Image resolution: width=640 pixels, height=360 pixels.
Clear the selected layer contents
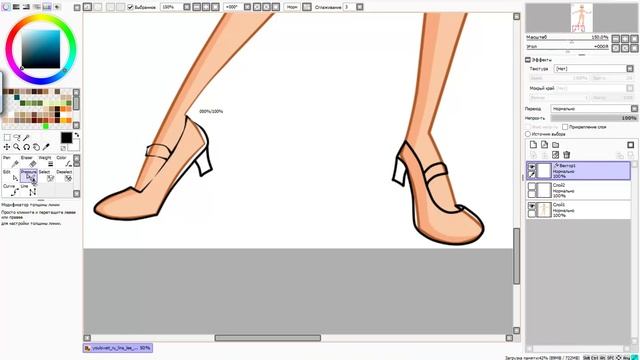point(555,155)
